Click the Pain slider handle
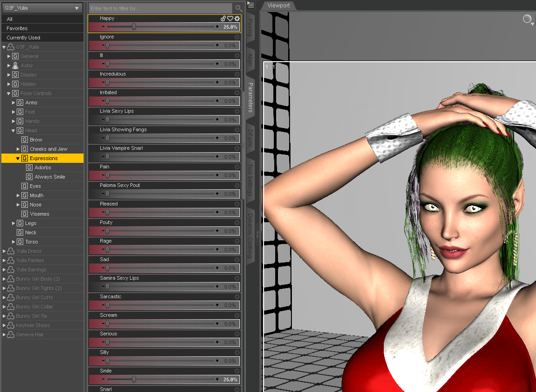This screenshot has height=392, width=536. coord(107,175)
